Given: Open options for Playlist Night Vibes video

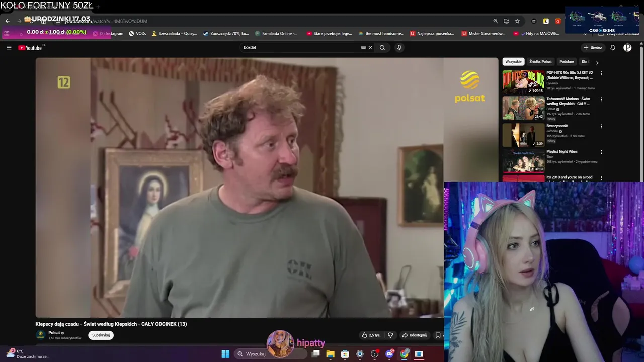Looking at the screenshot, I should pos(601,152).
